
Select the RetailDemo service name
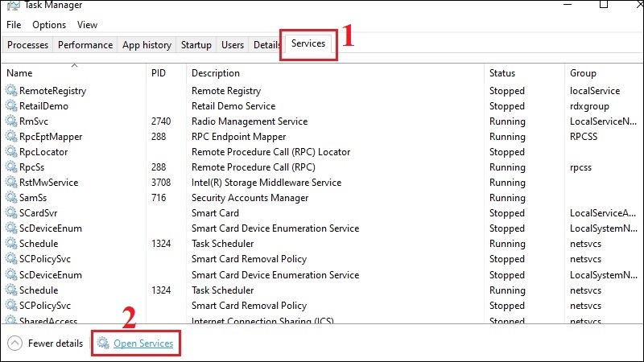43,106
